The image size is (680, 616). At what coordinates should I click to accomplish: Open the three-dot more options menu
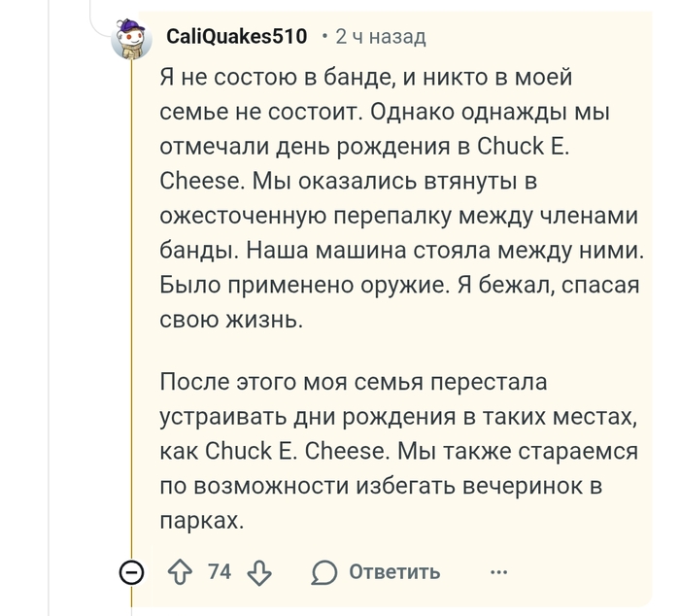tap(498, 571)
